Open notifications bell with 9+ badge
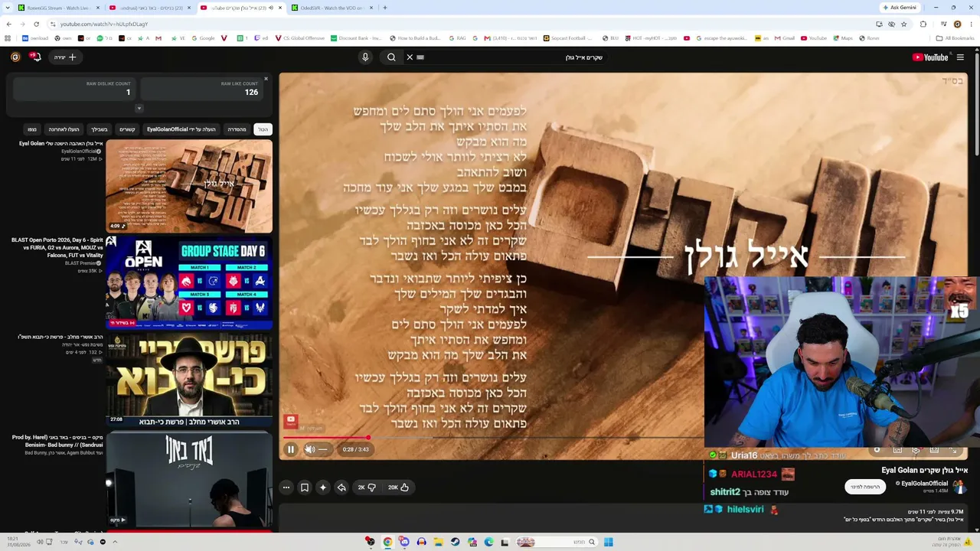This screenshot has width=980, height=551. click(34, 57)
